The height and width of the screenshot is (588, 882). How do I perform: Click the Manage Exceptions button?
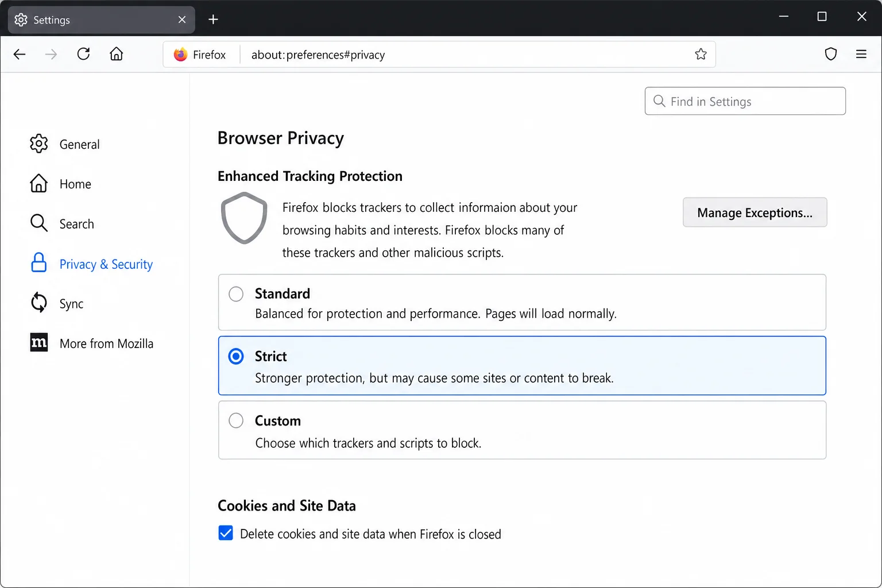point(755,212)
